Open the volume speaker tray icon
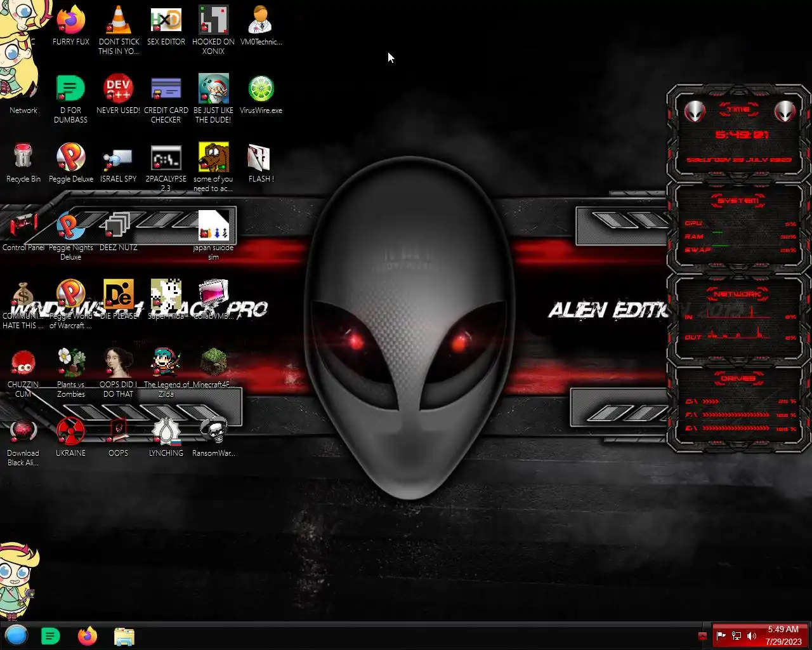Screen dimensions: 812x650 click(x=752, y=635)
